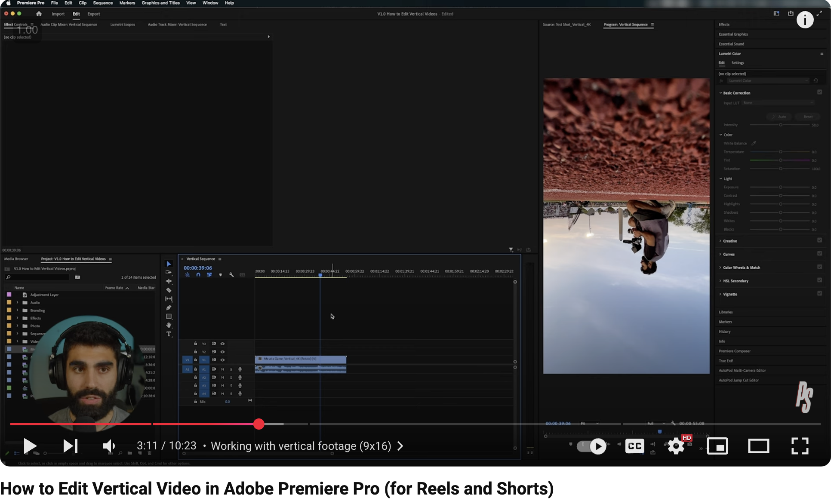Viewport: 831px width, 504px height.
Task: Open the Essential Sound panel
Action: 731,44
